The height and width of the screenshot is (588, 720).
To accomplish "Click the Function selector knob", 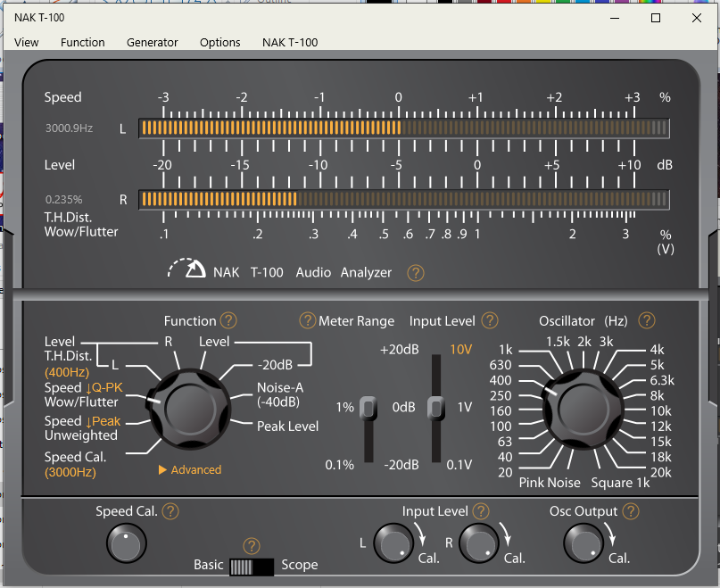I will coord(190,409).
